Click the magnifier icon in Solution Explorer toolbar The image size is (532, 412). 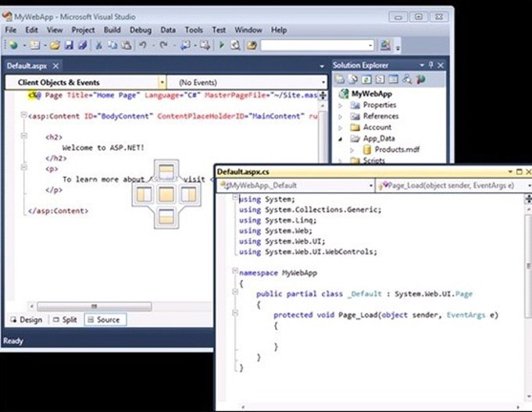pyautogui.click(x=407, y=80)
